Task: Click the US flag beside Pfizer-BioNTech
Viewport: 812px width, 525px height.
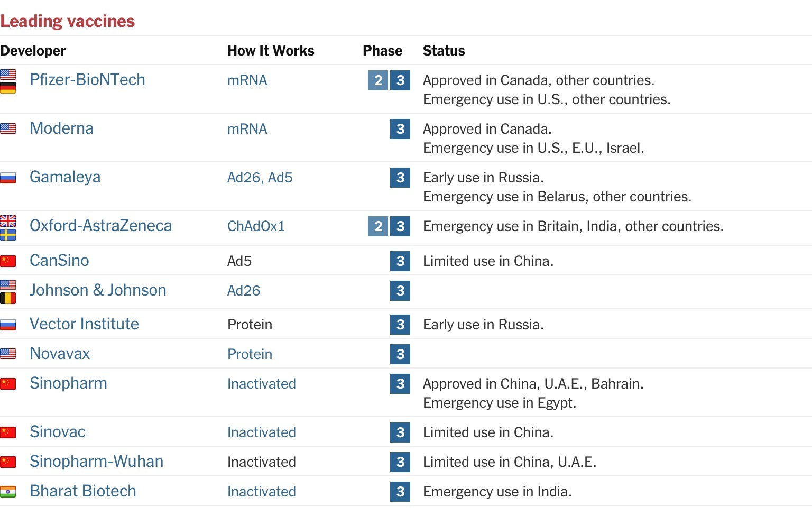Action: click(x=8, y=74)
